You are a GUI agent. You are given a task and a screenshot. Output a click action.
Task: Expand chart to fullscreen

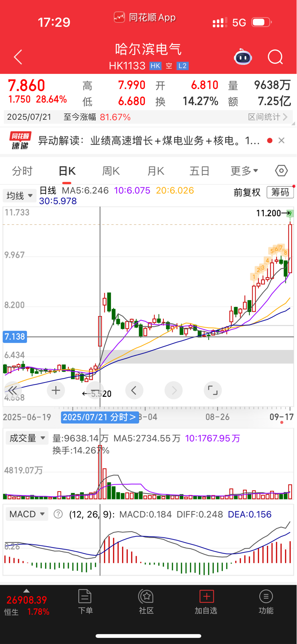tap(213, 390)
